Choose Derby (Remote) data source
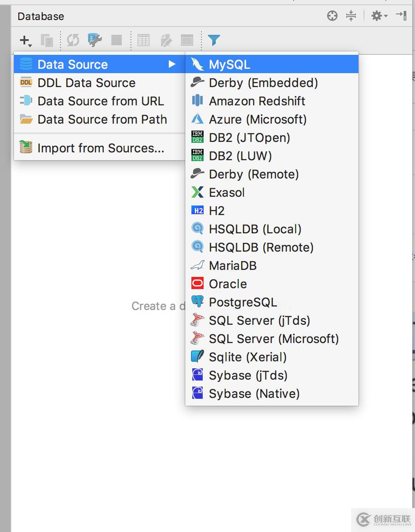Screen dimensions: 415x532 (x=272, y=174)
